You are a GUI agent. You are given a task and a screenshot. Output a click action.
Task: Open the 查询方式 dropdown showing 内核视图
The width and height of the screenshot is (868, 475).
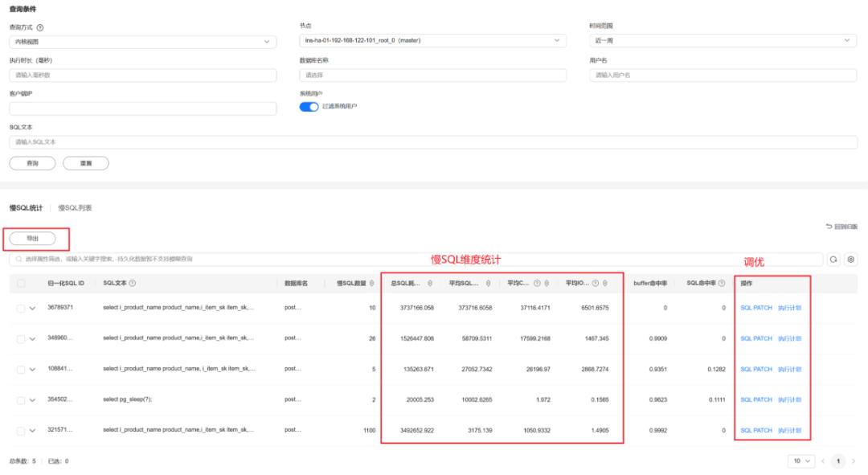pos(143,42)
